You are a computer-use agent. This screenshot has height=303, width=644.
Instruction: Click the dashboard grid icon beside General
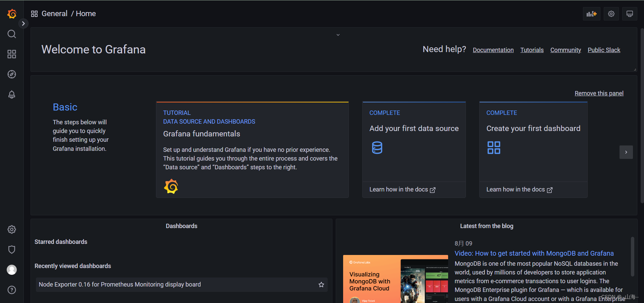[x=34, y=14]
